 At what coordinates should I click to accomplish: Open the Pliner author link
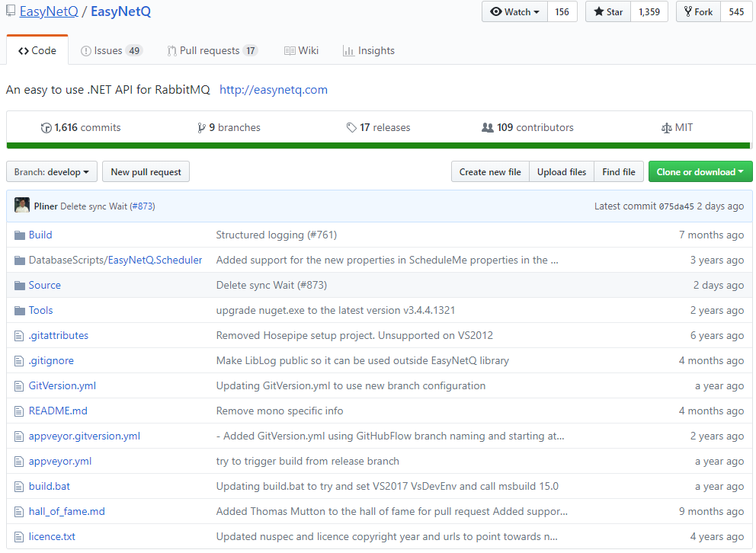click(x=46, y=206)
